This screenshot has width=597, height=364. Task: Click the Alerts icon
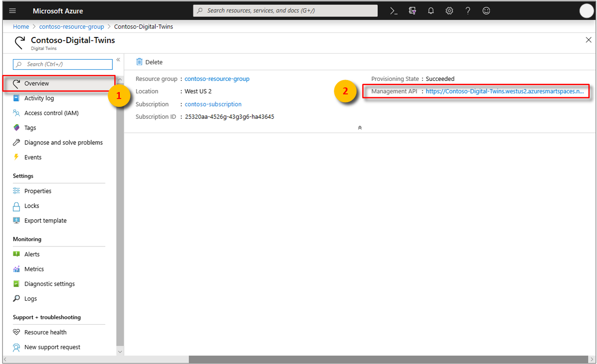click(17, 254)
